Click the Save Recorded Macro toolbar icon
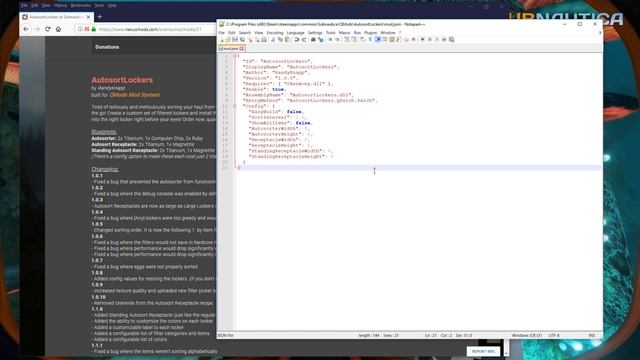640x360 pixels. click(451, 40)
